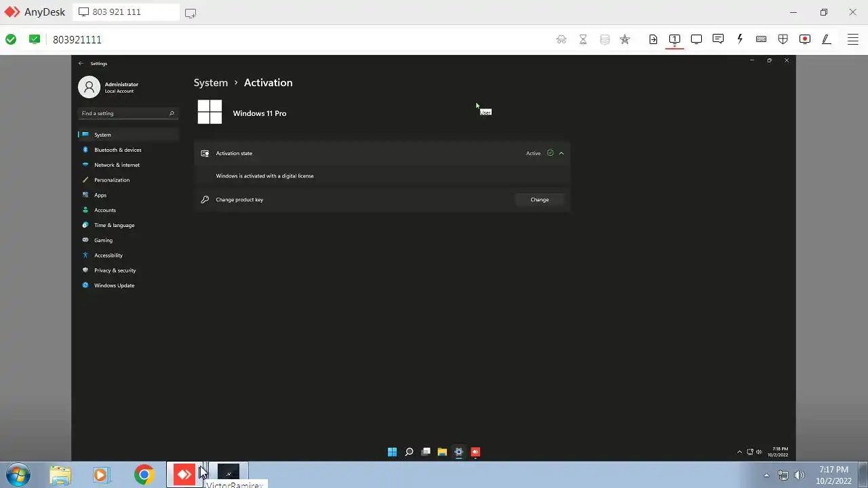Click the hourglass icon in AnyDesk toolbar
This screenshot has width=868, height=488.
[x=583, y=39]
